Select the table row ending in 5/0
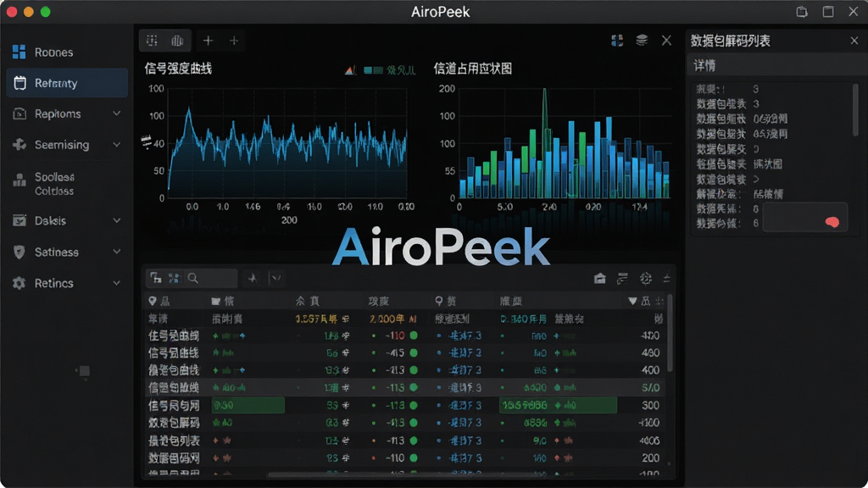The width and height of the screenshot is (868, 488). (404, 387)
